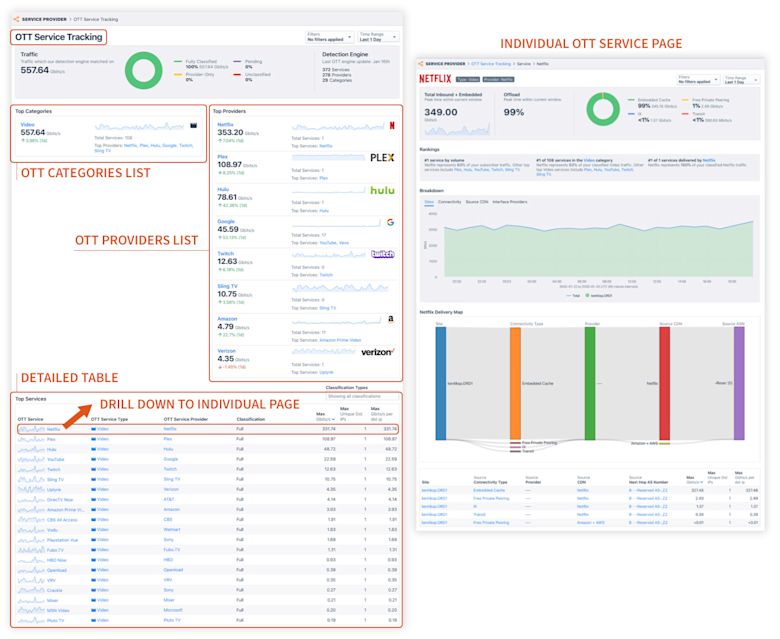Click the HBO Now service link in table

[56, 560]
